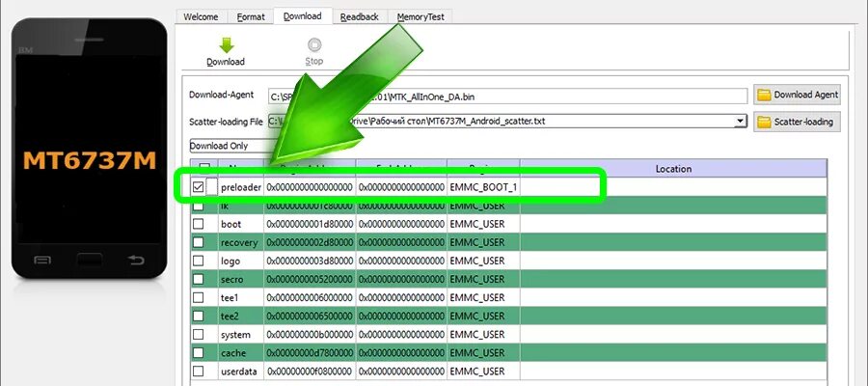
Task: Click the Download-Agent path field
Action: point(507,96)
